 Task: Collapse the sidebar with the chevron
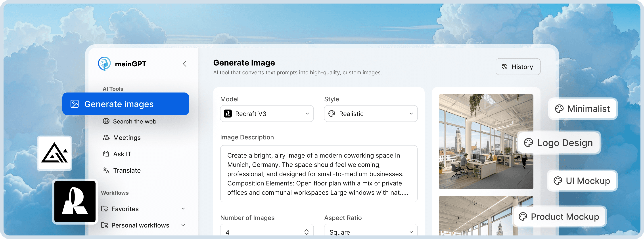click(x=184, y=64)
